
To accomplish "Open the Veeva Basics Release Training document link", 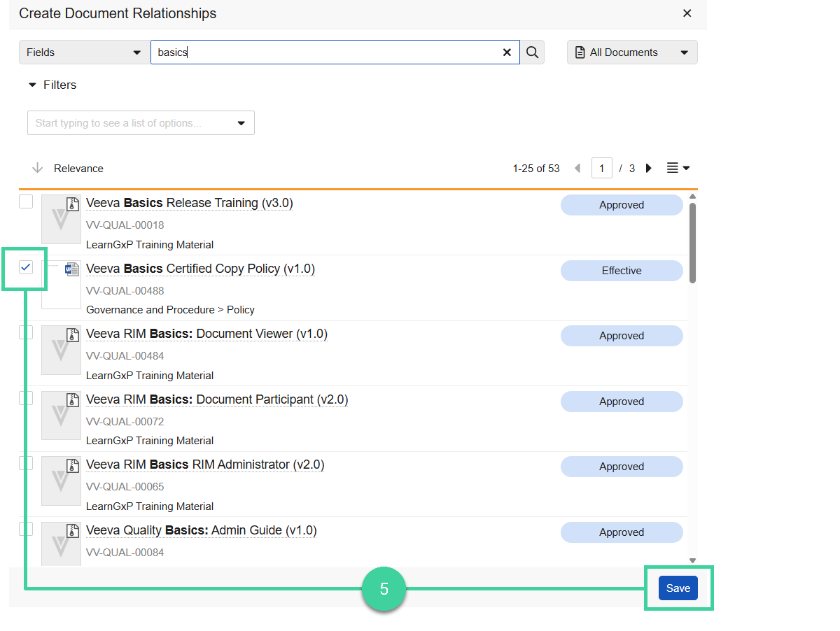I will pos(189,202).
